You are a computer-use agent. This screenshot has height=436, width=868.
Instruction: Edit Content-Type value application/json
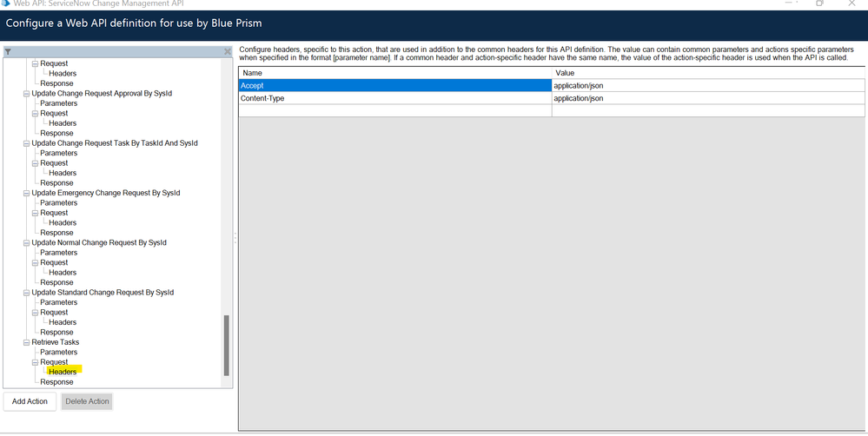[x=709, y=98]
